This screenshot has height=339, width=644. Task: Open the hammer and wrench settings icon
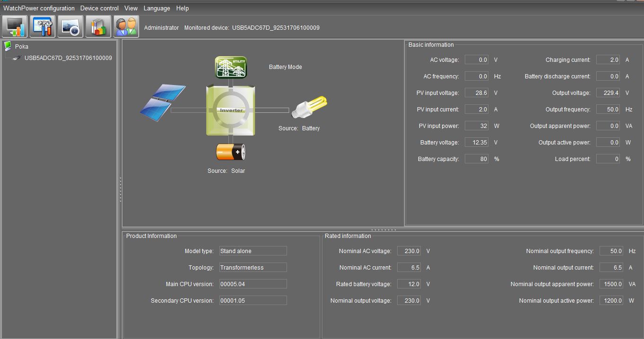pyautogui.click(x=43, y=26)
